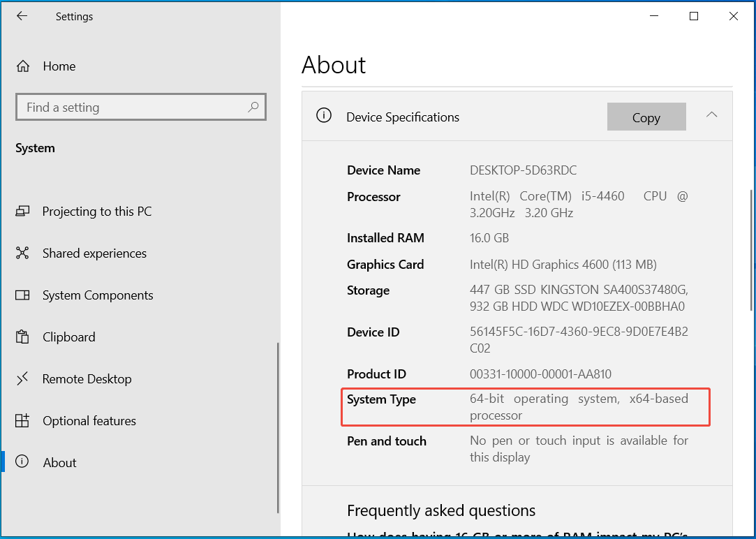The width and height of the screenshot is (756, 539).
Task: Click the Storage label
Action: pyautogui.click(x=369, y=290)
